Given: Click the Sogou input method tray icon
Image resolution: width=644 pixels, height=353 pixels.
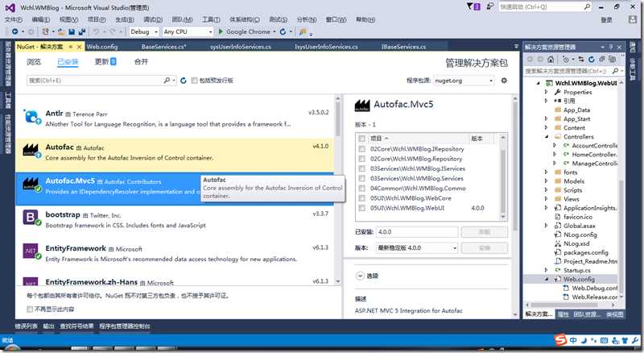Looking at the screenshot, I should 560,340.
